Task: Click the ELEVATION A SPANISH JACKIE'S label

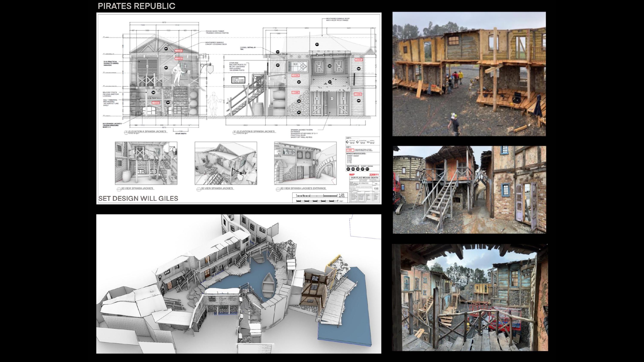Action: coord(147,131)
